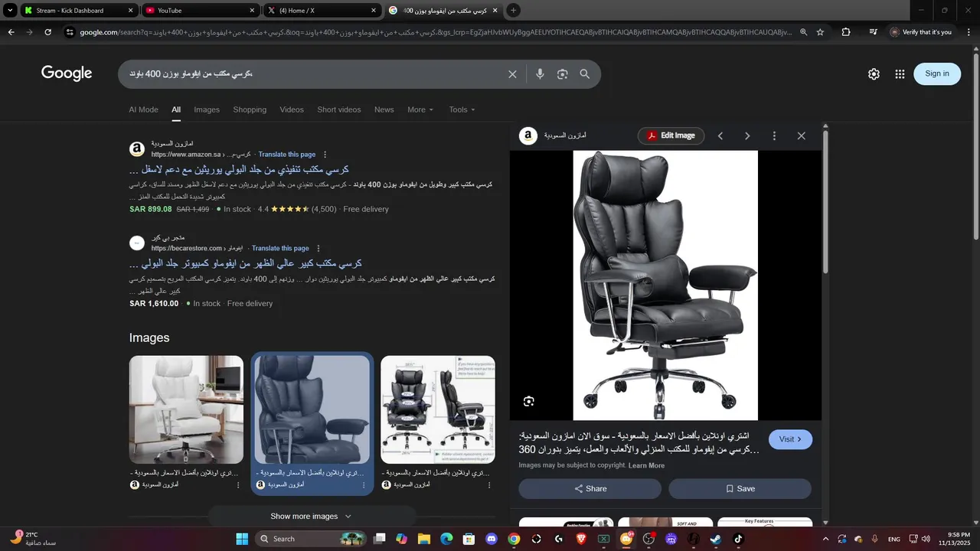Switch to News results tab

tap(384, 109)
